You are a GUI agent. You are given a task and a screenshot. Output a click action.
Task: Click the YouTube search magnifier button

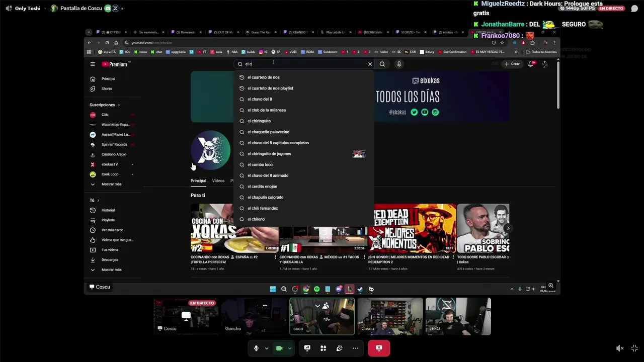[382, 64]
